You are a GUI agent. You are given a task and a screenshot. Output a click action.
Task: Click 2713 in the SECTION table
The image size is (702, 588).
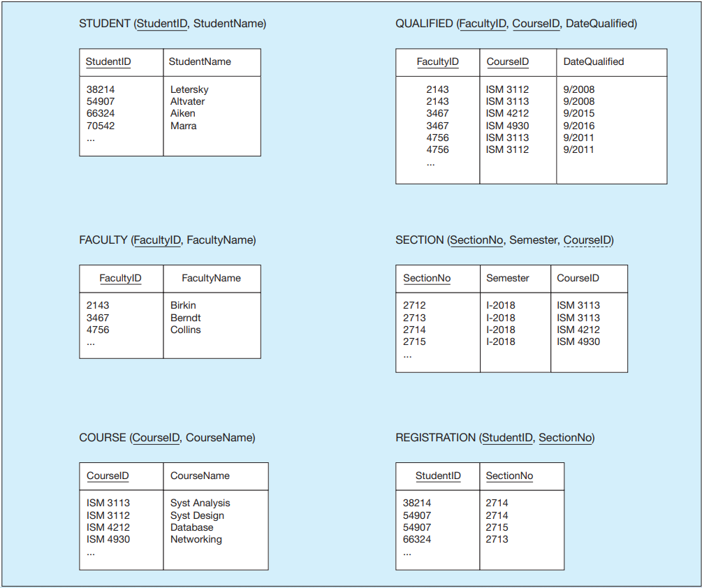point(415,318)
